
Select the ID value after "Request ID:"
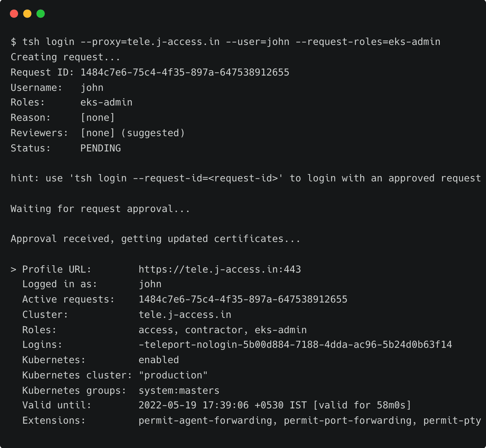185,72
